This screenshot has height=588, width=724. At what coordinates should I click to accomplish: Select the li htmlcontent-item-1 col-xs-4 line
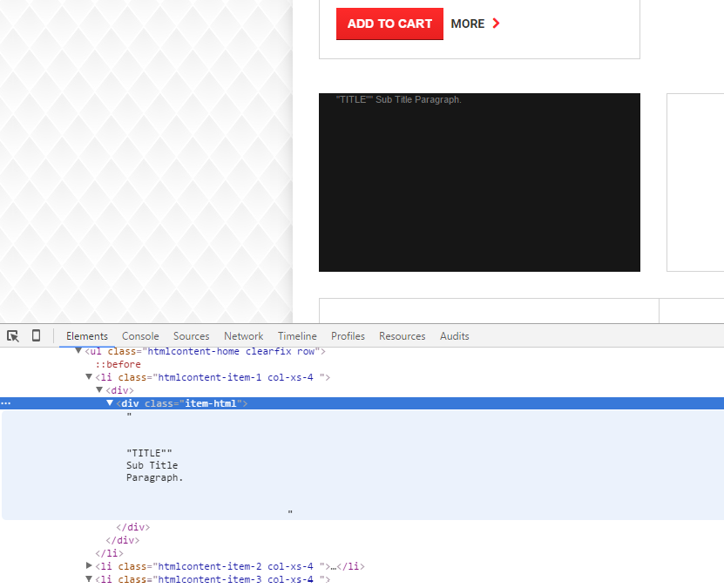[213, 377]
